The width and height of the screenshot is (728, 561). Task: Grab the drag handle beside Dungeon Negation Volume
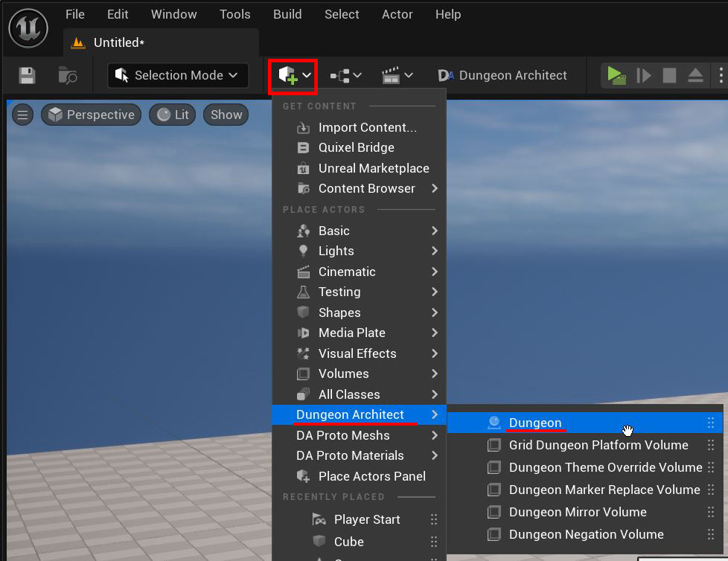coord(711,534)
